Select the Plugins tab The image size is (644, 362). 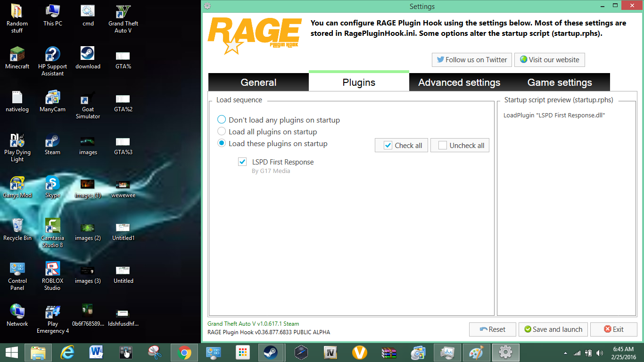pyautogui.click(x=359, y=82)
